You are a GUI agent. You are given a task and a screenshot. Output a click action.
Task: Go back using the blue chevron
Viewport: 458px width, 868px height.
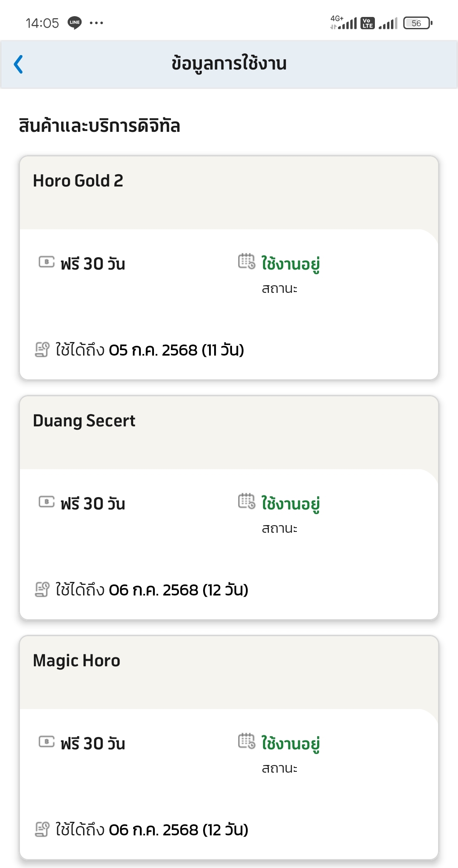coord(18,64)
